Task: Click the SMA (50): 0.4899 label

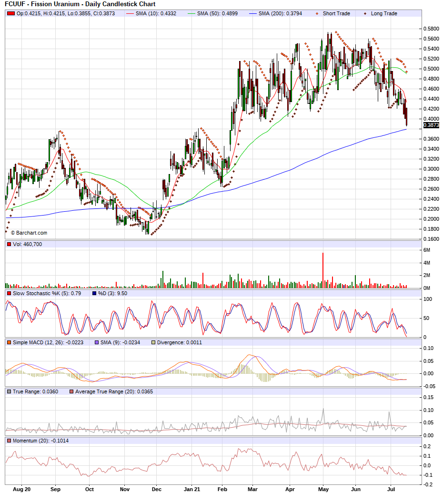Action: [x=217, y=13]
